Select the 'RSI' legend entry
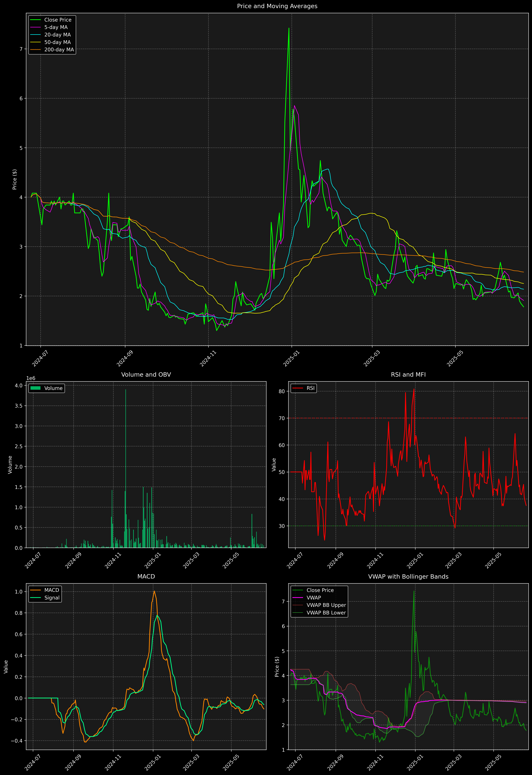 [x=310, y=388]
